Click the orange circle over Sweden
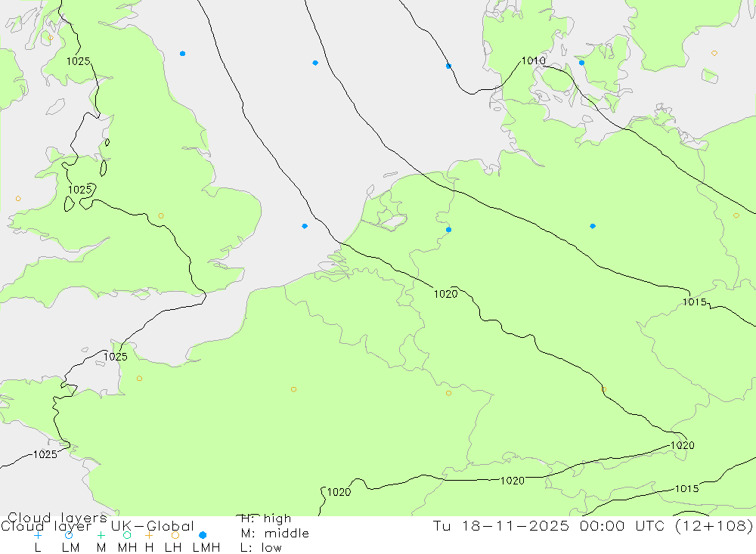The width and height of the screenshot is (756, 554). pyautogui.click(x=714, y=54)
